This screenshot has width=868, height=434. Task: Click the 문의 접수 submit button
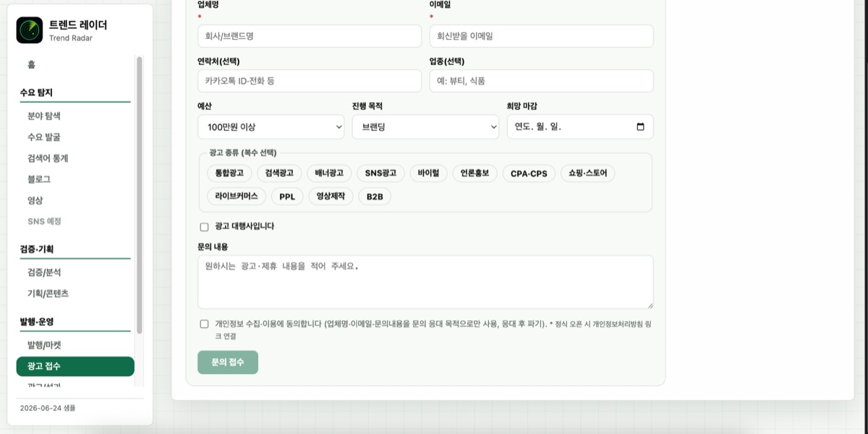228,362
